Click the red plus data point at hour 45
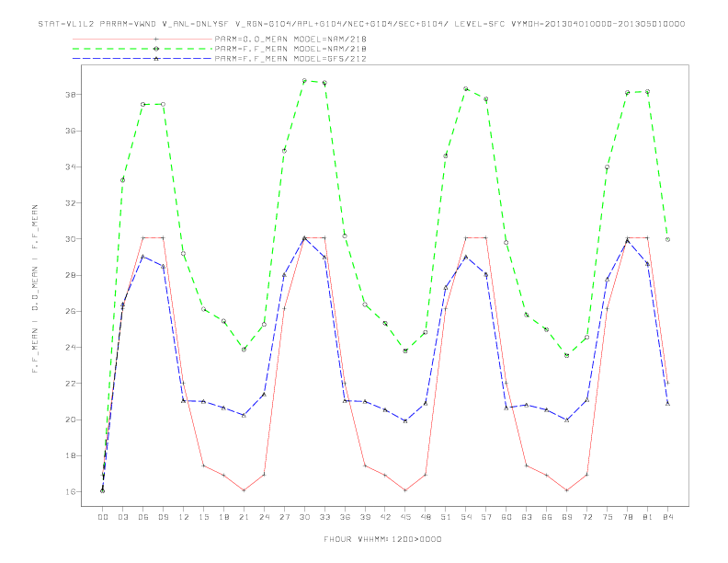Image resolution: width=728 pixels, height=563 pixels. click(x=405, y=490)
